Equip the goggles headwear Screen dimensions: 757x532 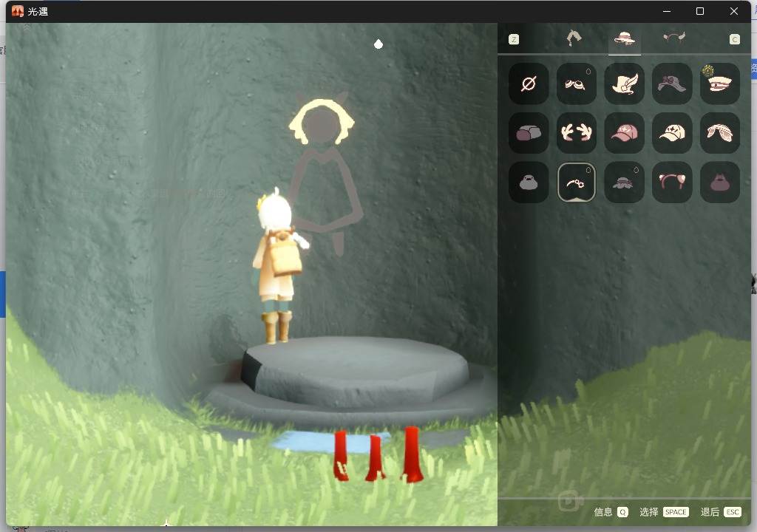576,83
